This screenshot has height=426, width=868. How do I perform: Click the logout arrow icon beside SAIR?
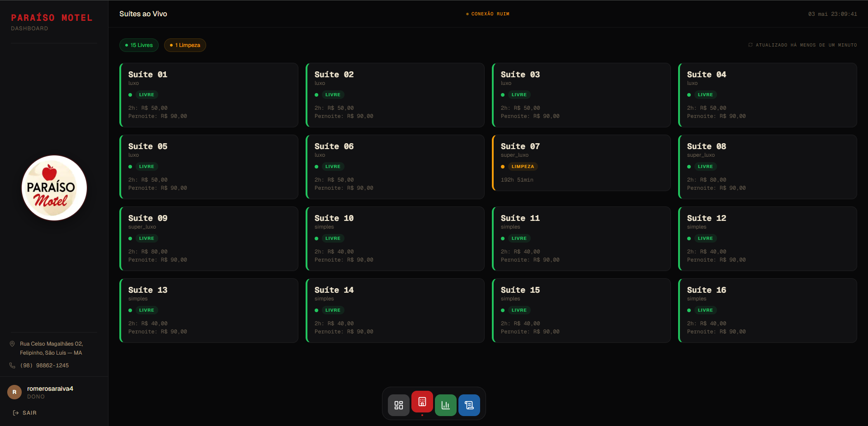coord(16,413)
